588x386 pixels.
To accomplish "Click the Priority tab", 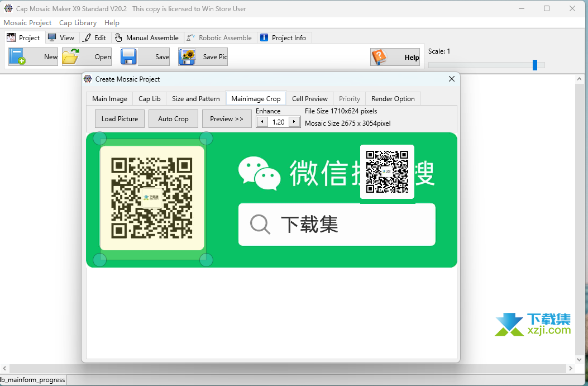I will (x=350, y=99).
